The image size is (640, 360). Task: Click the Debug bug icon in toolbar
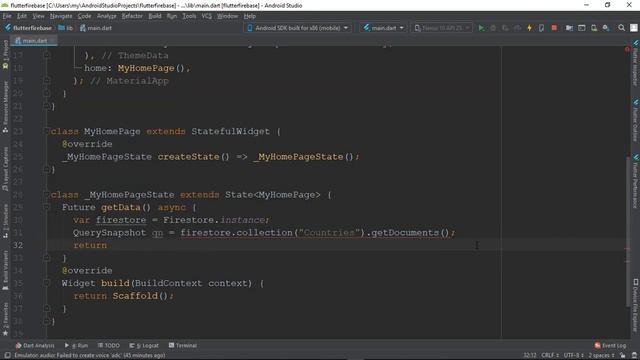493,28
